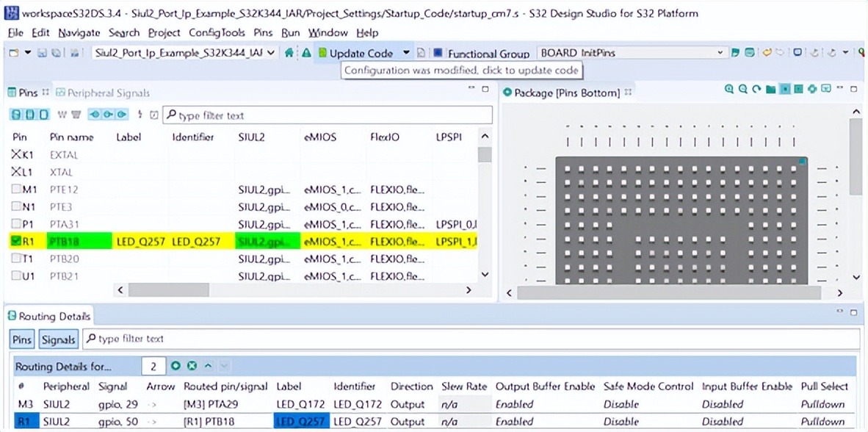The height and width of the screenshot is (432, 868).
Task: Uncheck the R1 PTB18 pin checkbox
Action: coord(18,240)
